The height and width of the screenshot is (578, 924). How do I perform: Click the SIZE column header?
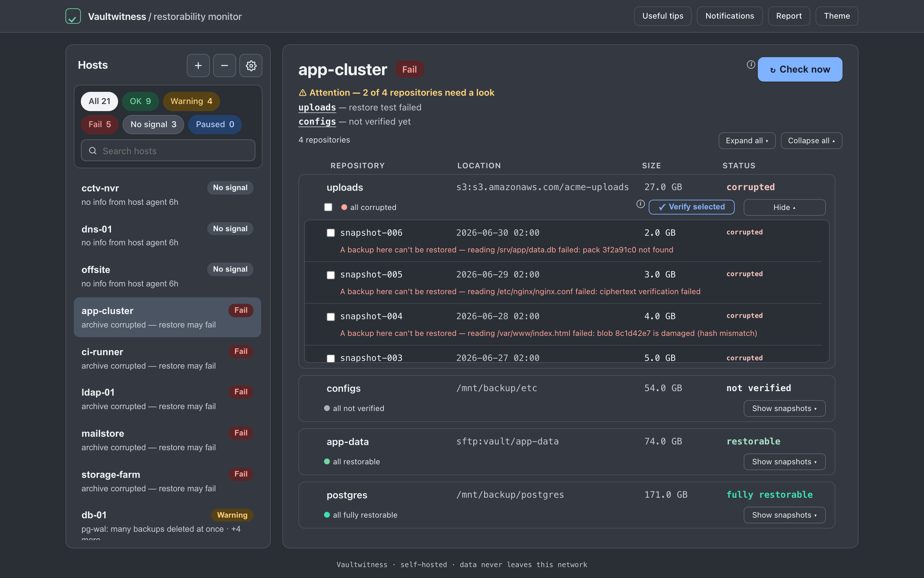651,165
